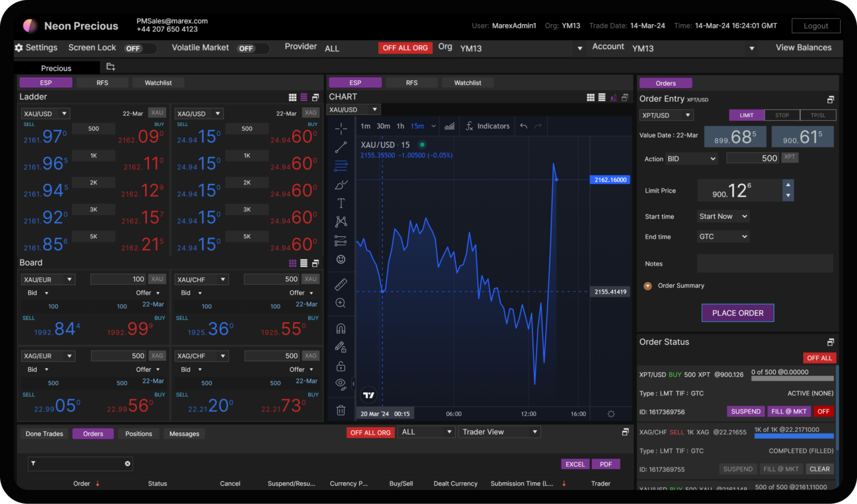
Task: Expand the Action BID dropdown
Action: coord(691,159)
